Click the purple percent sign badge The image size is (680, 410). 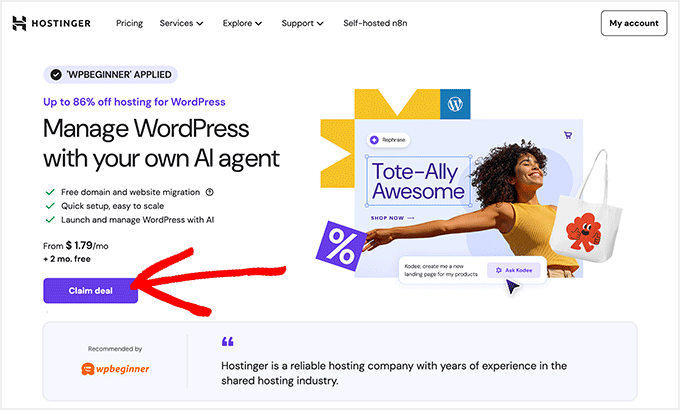[342, 246]
